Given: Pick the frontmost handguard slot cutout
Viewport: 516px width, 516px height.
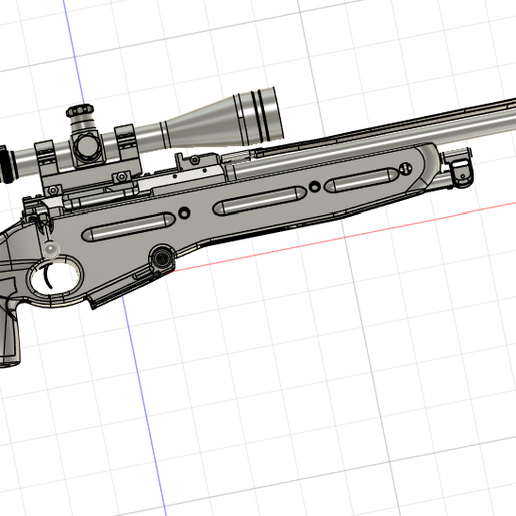Looking at the screenshot, I should pos(362,180).
